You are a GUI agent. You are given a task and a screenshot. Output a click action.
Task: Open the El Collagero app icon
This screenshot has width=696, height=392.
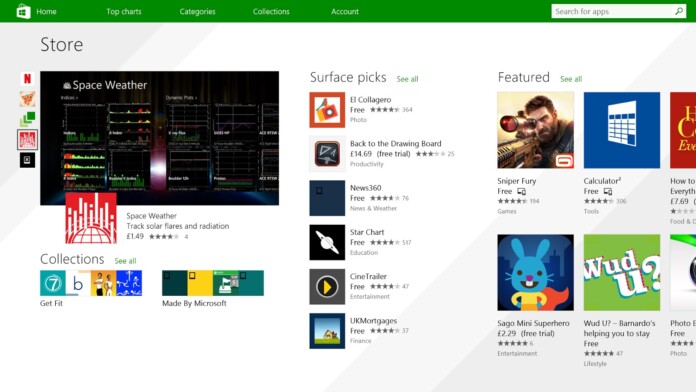[327, 110]
